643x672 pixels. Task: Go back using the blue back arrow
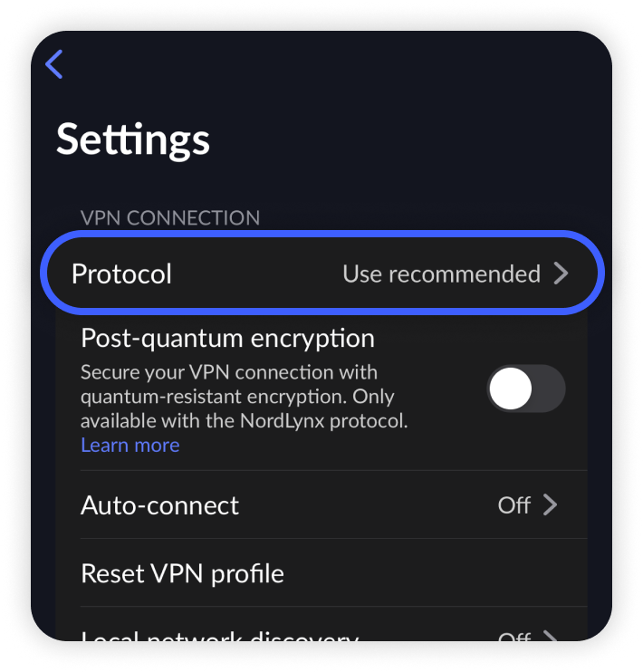click(x=54, y=64)
